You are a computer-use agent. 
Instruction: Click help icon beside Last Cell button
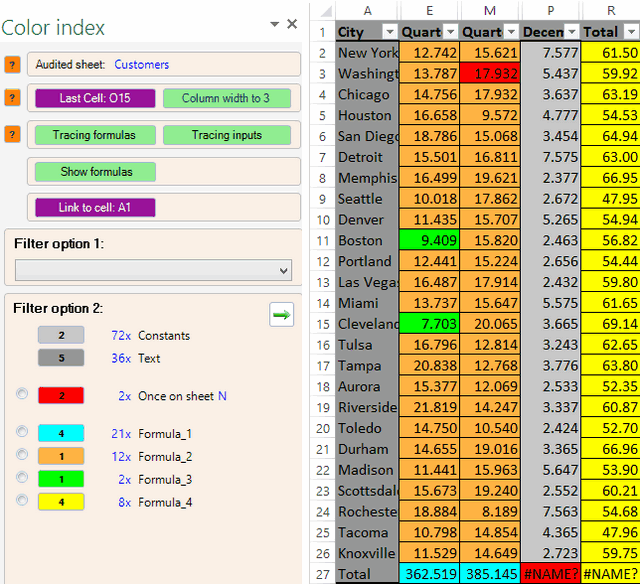coord(12,98)
